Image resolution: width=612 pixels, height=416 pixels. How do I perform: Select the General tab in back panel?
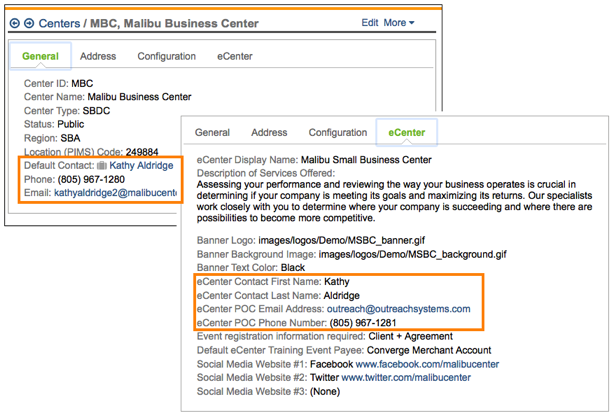(x=39, y=57)
